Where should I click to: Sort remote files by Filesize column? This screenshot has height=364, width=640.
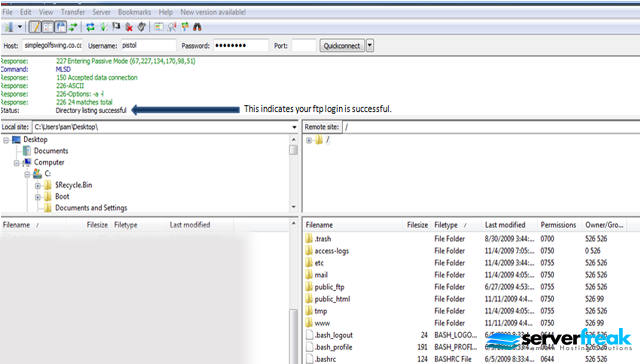pyautogui.click(x=417, y=225)
